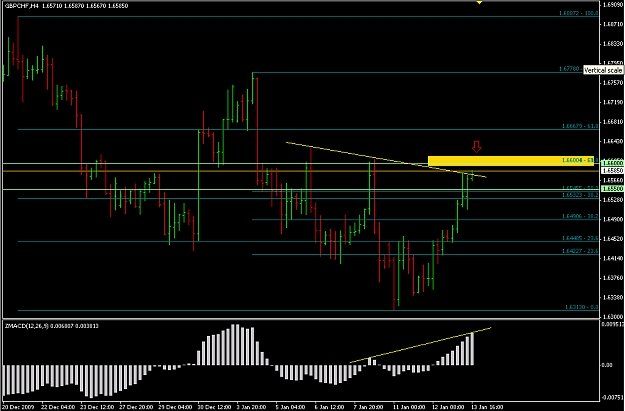The width and height of the screenshot is (625, 411).
Task: Click the 1.65280 value on price scale
Action: [x=613, y=199]
